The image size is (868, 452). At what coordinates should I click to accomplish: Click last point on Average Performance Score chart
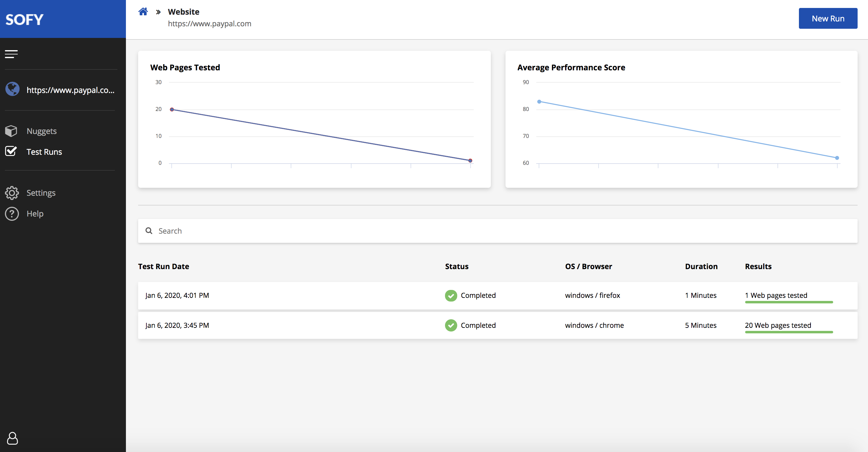[837, 158]
